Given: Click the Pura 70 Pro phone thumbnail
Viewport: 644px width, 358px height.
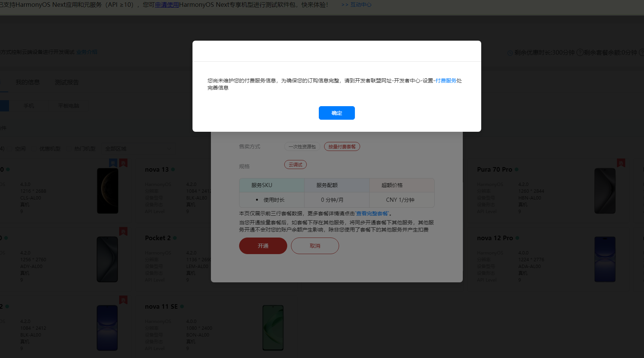Looking at the screenshot, I should click(605, 191).
